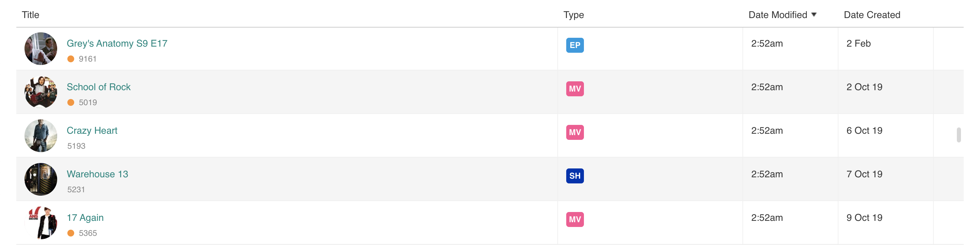Viewport: 980px width, 245px height.
Task: Click the Crazy Heart round thumbnail
Action: 41,136
